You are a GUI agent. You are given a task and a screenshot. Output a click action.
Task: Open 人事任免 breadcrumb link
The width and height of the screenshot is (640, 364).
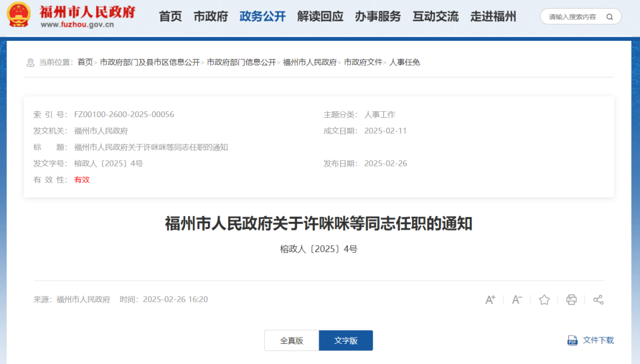coord(405,62)
